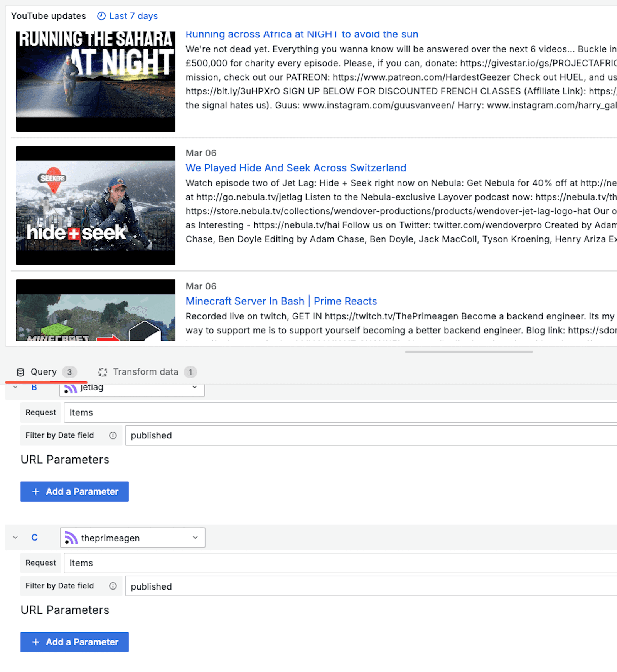Screen dimensions: 617x672
Task: Click the Query tab count badge 3
Action: click(x=69, y=372)
